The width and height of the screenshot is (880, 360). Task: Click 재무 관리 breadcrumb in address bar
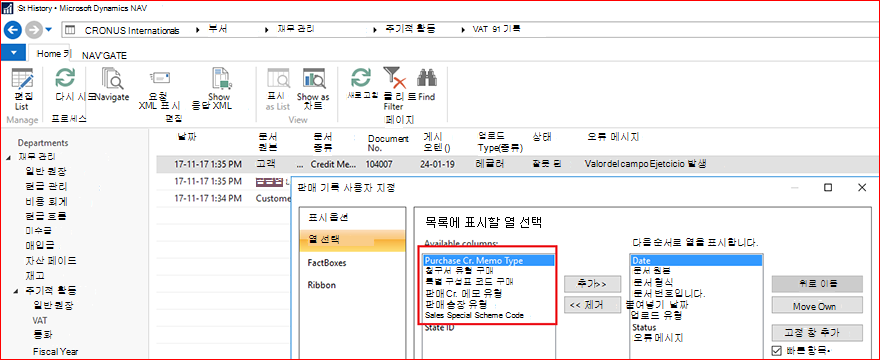point(297,30)
